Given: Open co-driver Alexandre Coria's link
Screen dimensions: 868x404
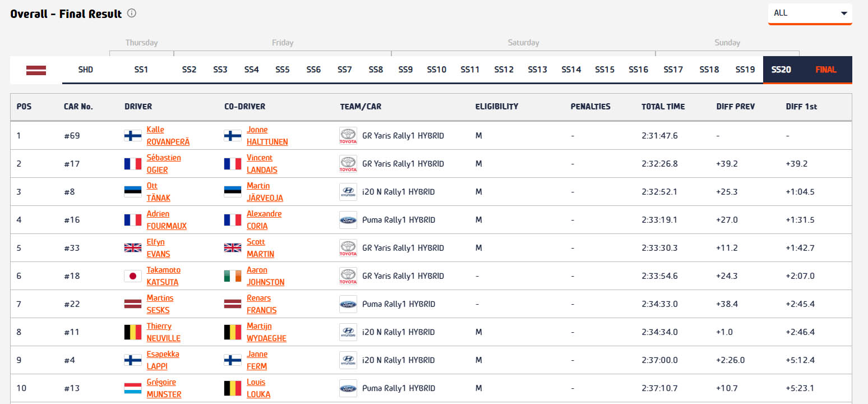Looking at the screenshot, I should click(264, 220).
